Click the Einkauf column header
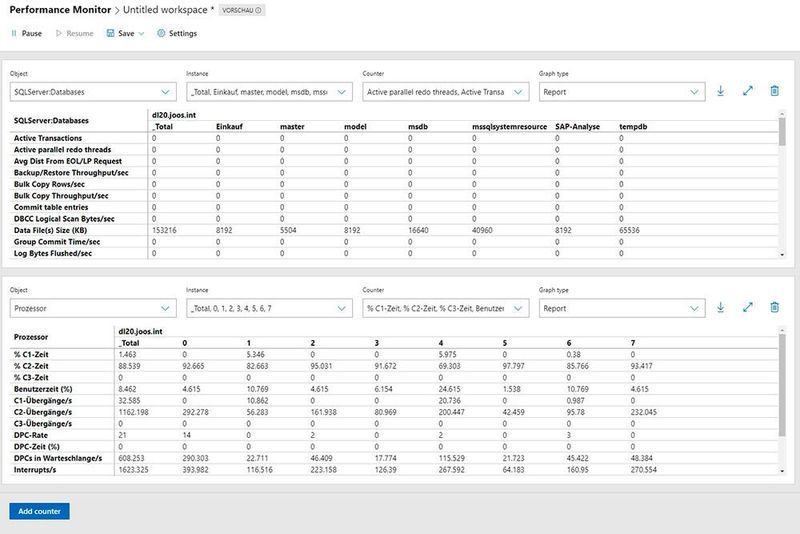The height and width of the screenshot is (534, 800). (229, 126)
